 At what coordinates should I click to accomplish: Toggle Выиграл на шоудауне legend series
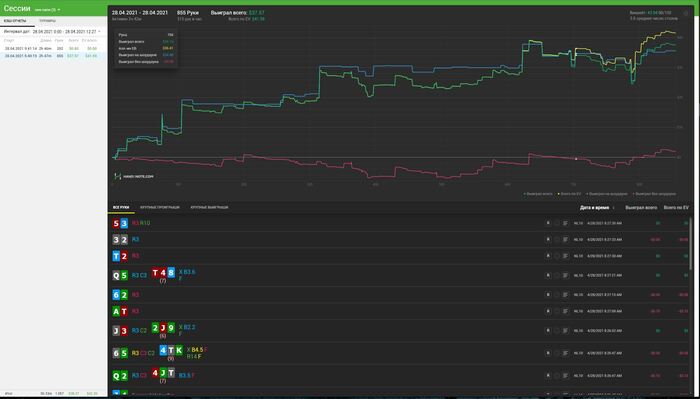click(x=607, y=194)
